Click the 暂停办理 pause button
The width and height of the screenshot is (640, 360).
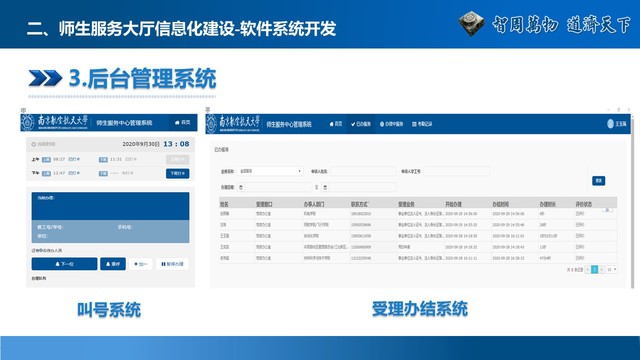pyautogui.click(x=172, y=264)
